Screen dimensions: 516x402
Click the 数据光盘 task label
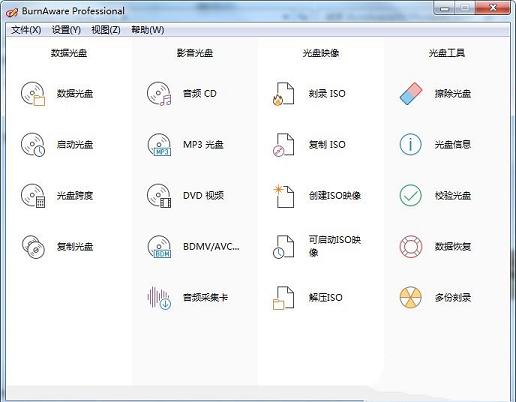tap(75, 94)
